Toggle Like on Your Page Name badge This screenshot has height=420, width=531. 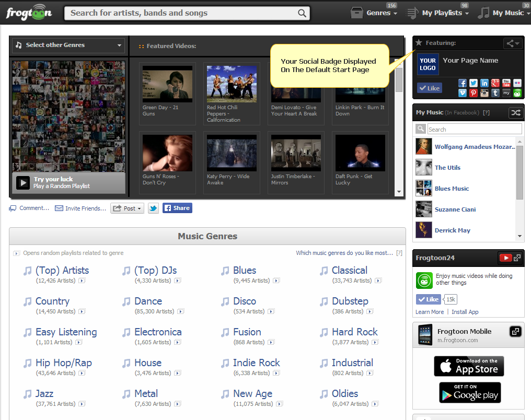[x=429, y=88]
